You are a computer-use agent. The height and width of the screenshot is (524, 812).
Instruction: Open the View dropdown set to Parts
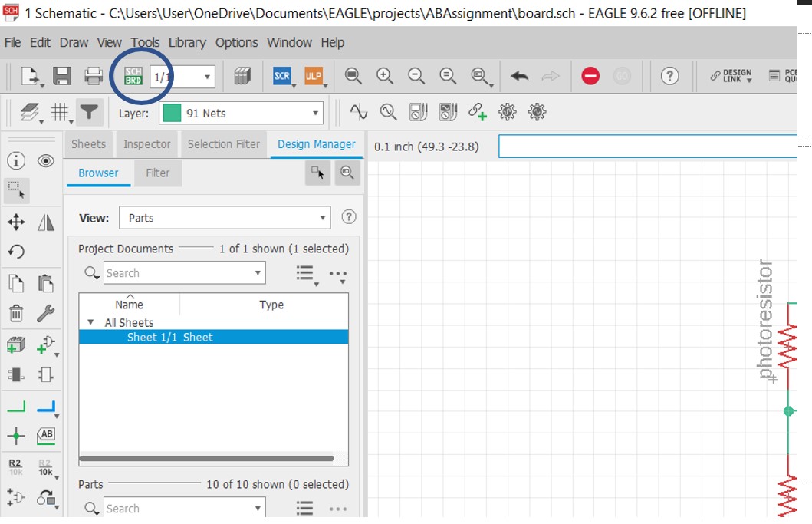[x=225, y=218]
